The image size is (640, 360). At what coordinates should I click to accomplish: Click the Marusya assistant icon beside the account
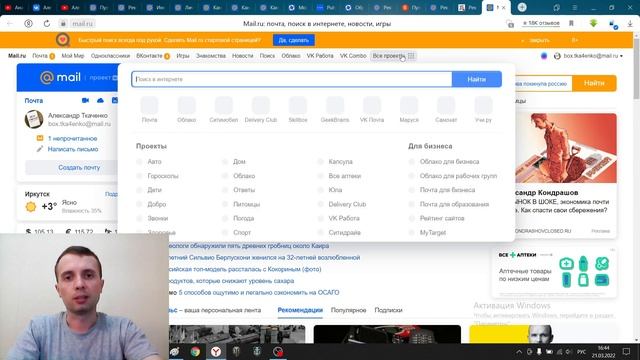click(544, 56)
